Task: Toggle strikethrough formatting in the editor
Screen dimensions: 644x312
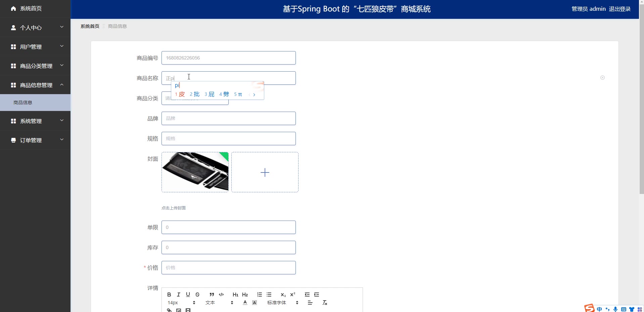Action: coord(197,295)
